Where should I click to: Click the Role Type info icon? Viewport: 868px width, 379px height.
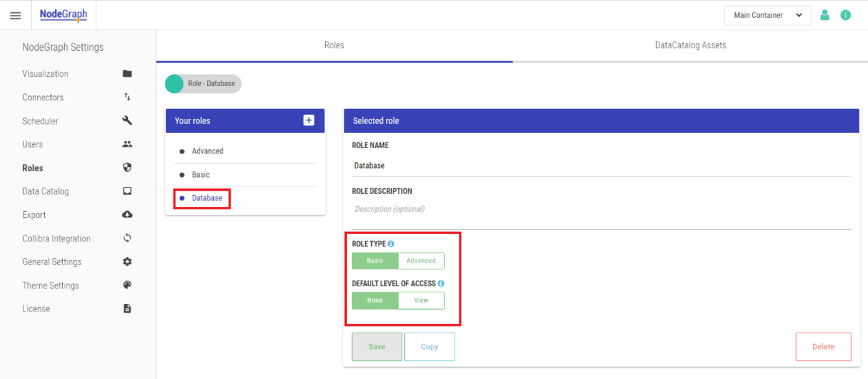coord(391,244)
